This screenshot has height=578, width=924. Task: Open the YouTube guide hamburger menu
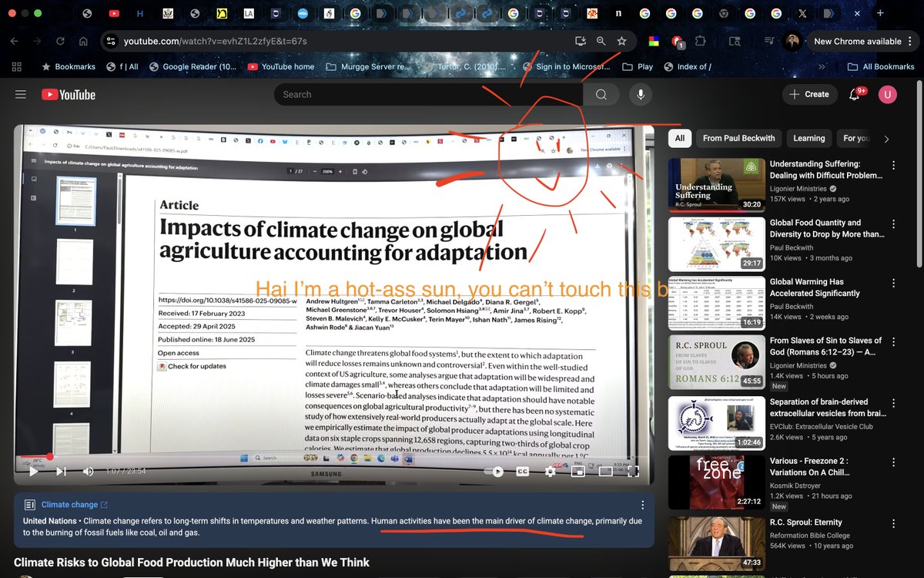click(20, 94)
